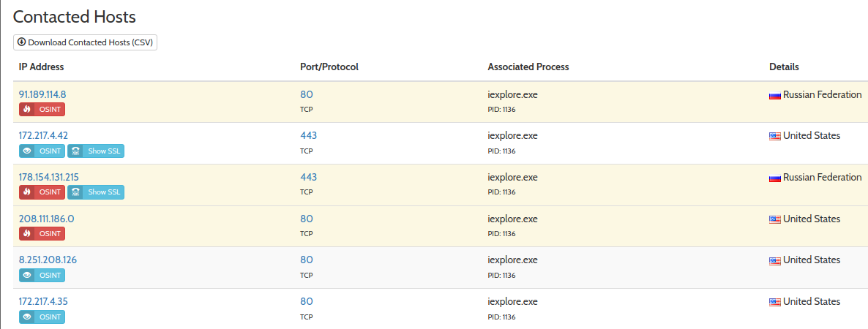Click the red OSINT flame badge under 208.111.186.0
The image size is (868, 329).
click(x=42, y=234)
